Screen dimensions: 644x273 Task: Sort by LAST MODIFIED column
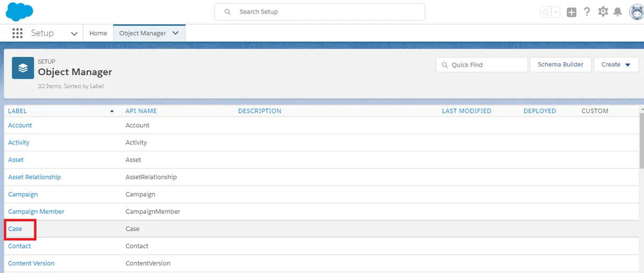pos(466,111)
